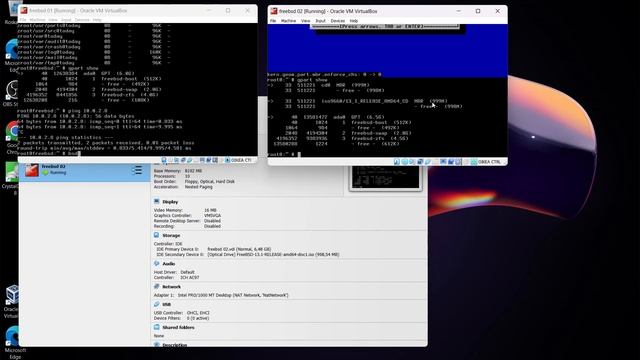
Task: Click VMSVGA graphics controller value
Action: [x=212, y=216]
